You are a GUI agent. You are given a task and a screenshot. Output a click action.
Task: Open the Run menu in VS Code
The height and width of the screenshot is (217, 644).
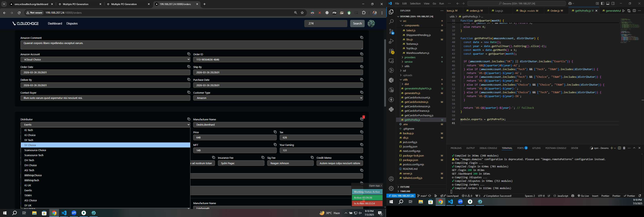pos(442,3)
